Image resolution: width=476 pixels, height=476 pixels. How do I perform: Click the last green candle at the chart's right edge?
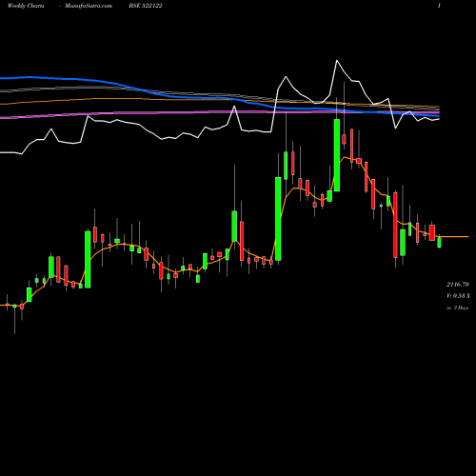click(x=439, y=243)
